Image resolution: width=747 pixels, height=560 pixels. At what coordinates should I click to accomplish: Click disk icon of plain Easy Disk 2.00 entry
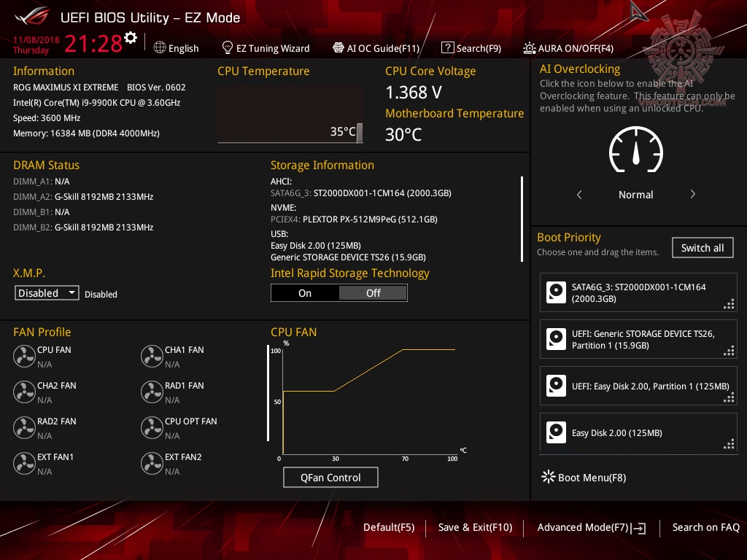pyautogui.click(x=556, y=432)
